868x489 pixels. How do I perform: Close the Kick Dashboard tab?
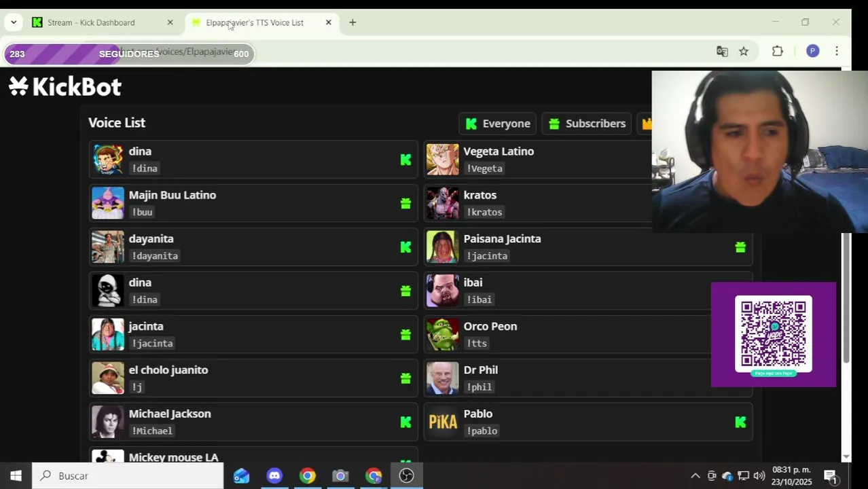[170, 22]
